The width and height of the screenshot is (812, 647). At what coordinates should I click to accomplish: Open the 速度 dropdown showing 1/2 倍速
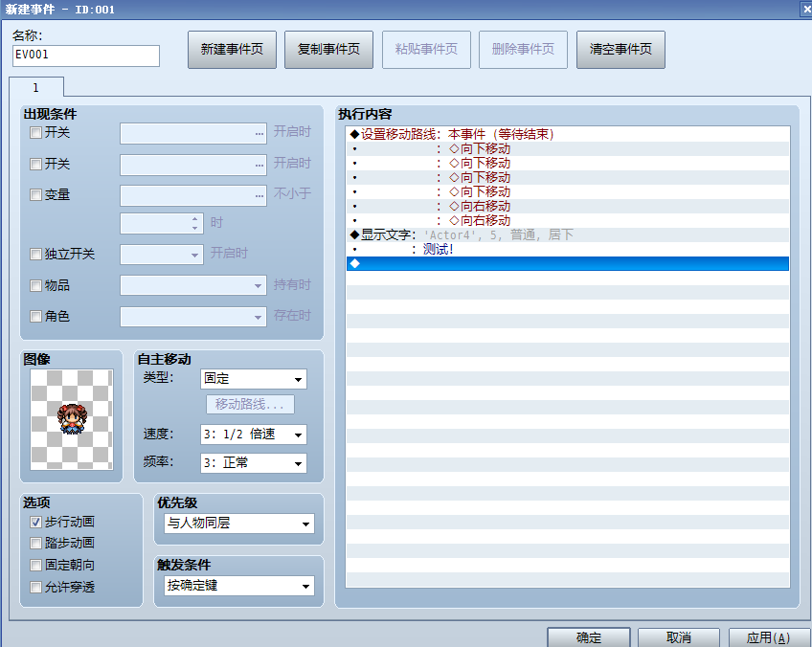point(253,435)
